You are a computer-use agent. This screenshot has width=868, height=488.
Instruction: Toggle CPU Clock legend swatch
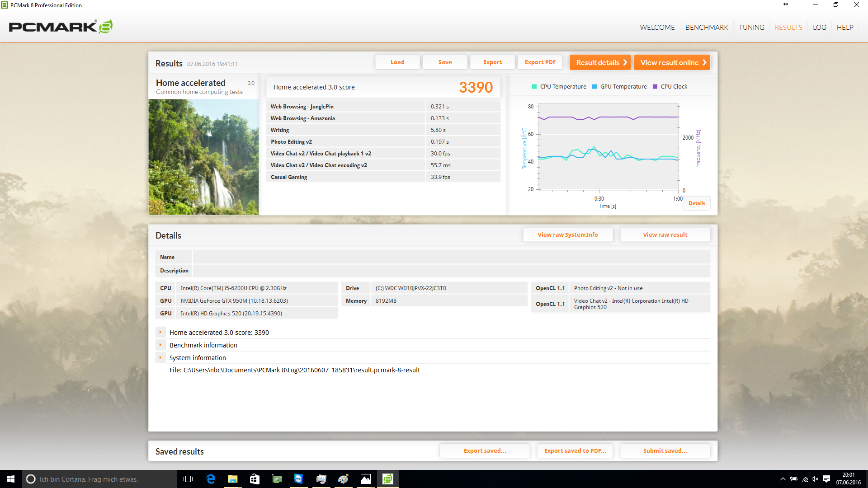point(655,87)
